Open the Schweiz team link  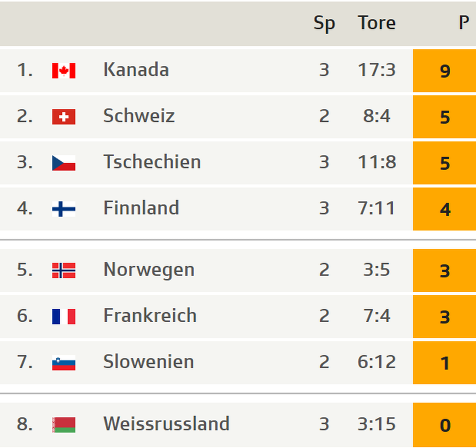point(139,116)
